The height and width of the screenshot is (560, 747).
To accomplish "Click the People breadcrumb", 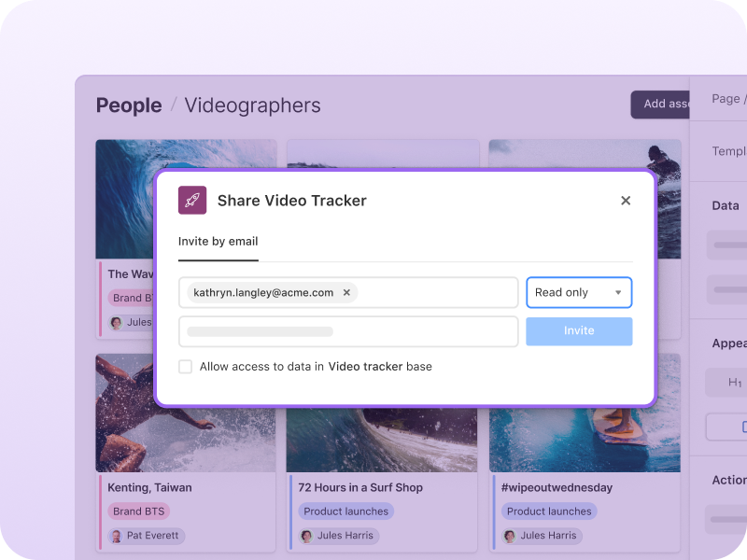I will [x=129, y=105].
